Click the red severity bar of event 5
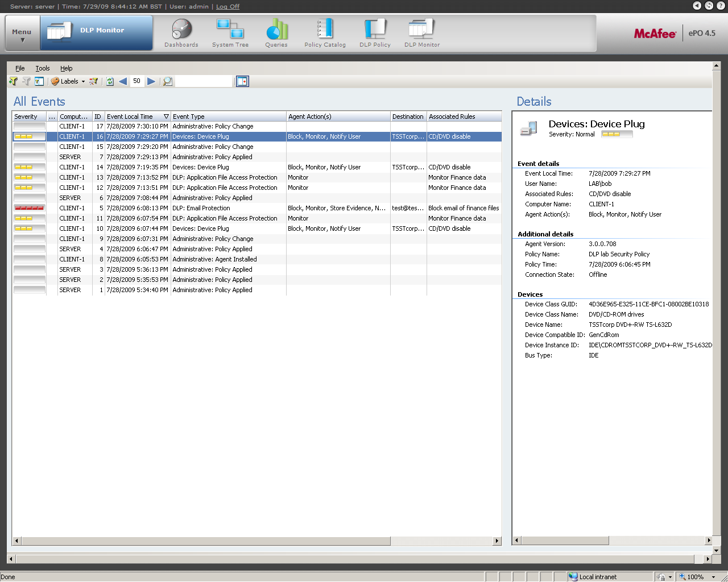This screenshot has height=582, width=728. tap(29, 208)
